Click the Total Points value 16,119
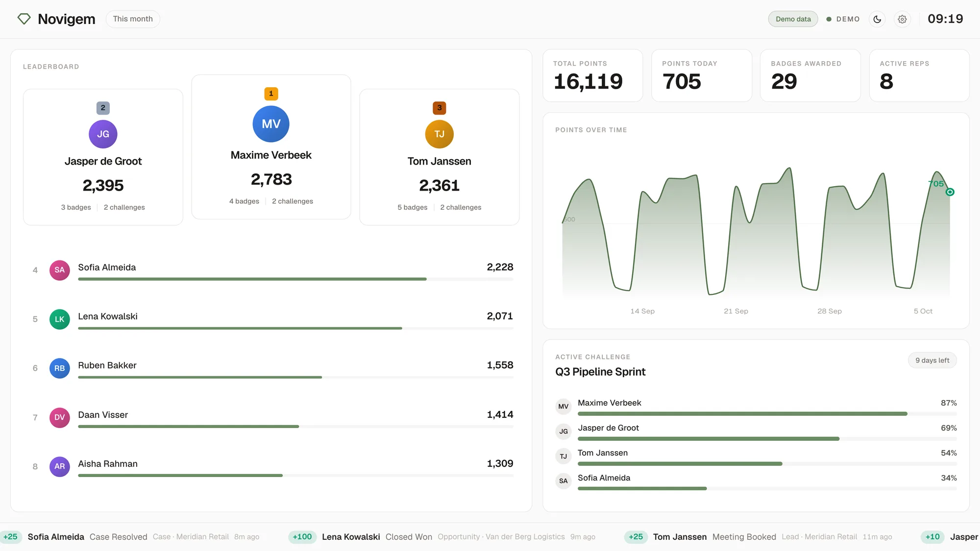Screen dimensions: 980x551 (588, 81)
